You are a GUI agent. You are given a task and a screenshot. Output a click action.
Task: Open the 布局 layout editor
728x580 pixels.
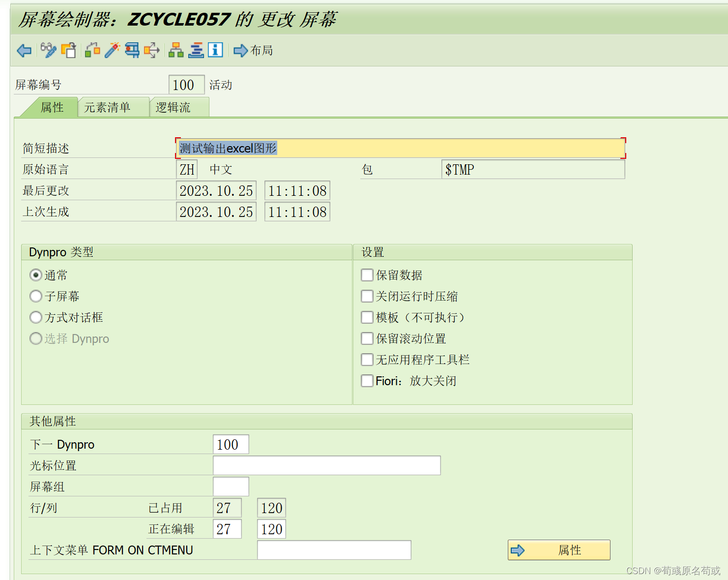point(253,50)
